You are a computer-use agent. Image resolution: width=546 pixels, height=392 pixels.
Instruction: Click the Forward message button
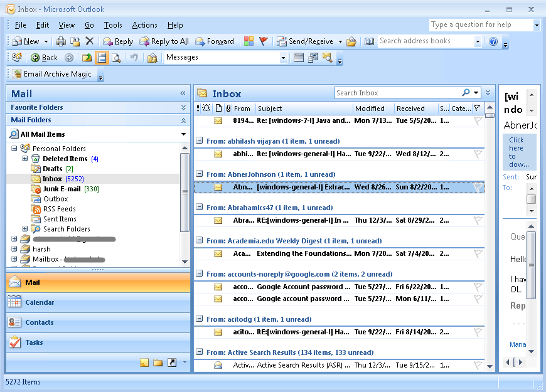(x=215, y=41)
